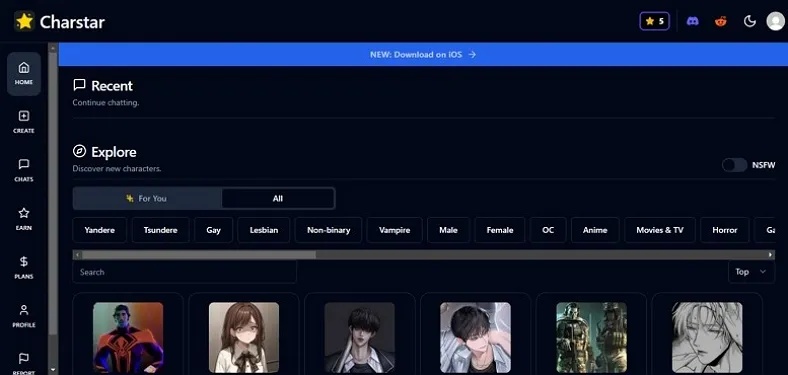Filter by OC tag
The image size is (788, 375).
click(548, 230)
